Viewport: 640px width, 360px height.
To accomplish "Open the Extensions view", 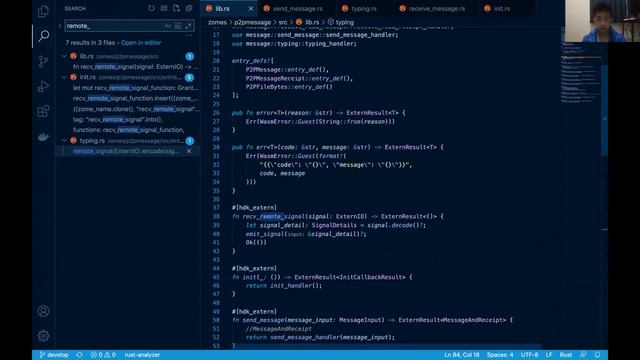I will pos(43,111).
